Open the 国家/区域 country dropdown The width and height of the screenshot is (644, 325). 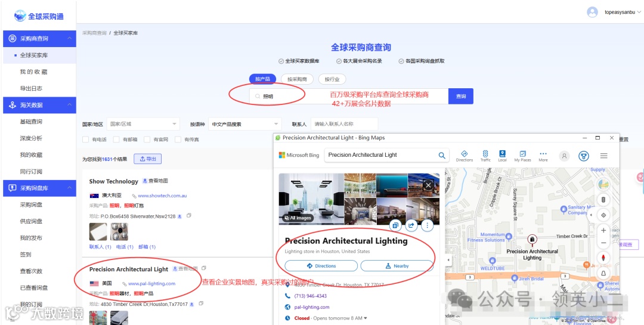(143, 123)
